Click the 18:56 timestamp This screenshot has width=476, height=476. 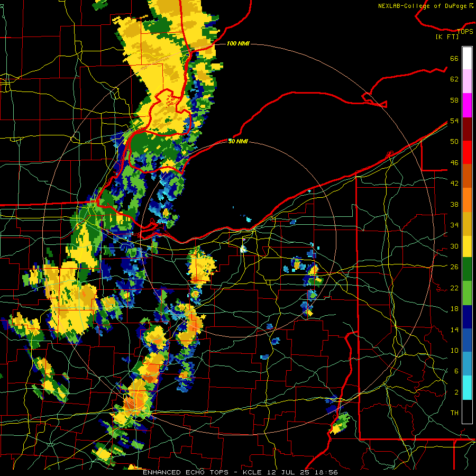[x=326, y=472]
